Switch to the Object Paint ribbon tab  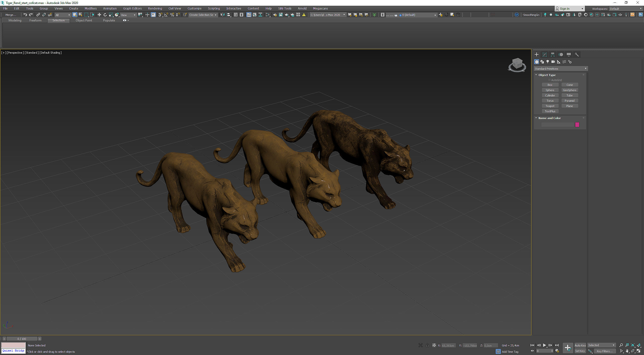pos(84,20)
